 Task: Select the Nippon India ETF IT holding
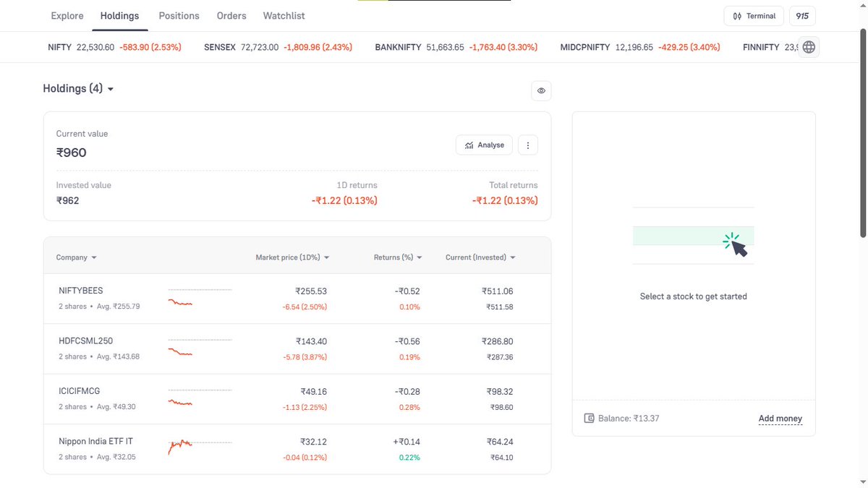(x=297, y=449)
